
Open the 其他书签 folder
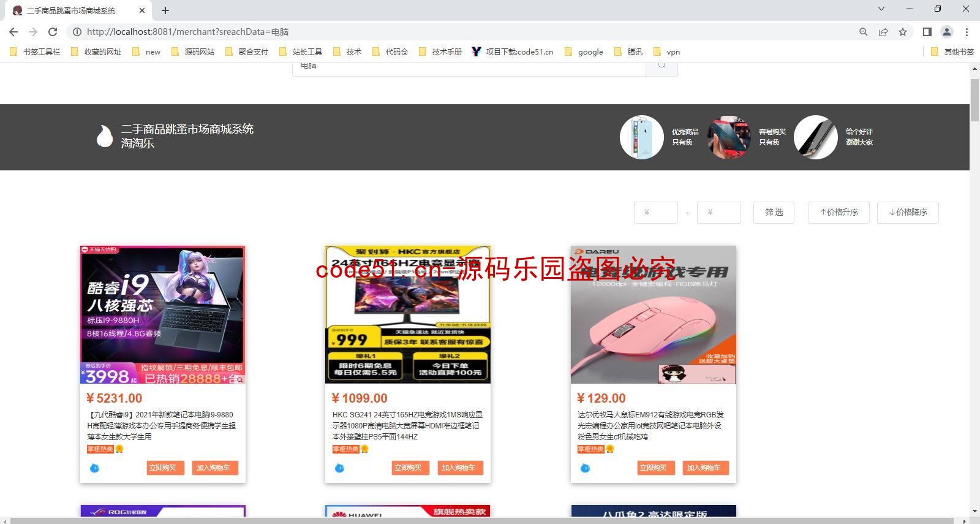click(952, 52)
